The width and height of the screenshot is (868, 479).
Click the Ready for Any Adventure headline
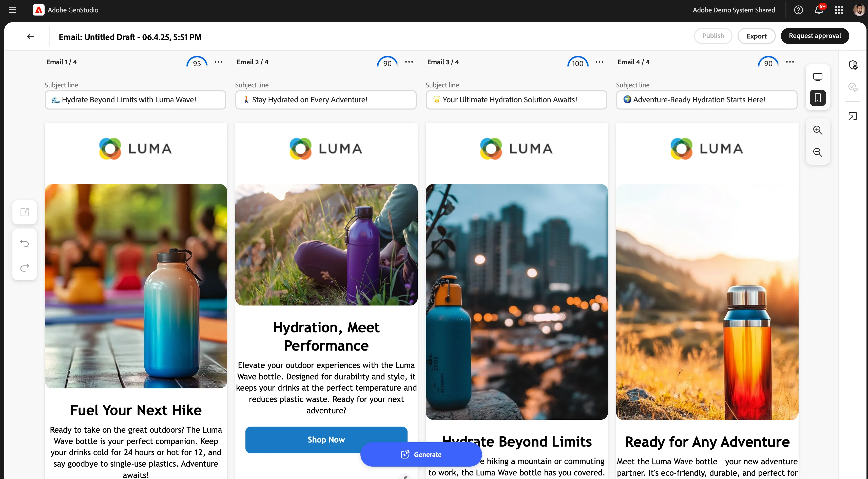point(707,442)
